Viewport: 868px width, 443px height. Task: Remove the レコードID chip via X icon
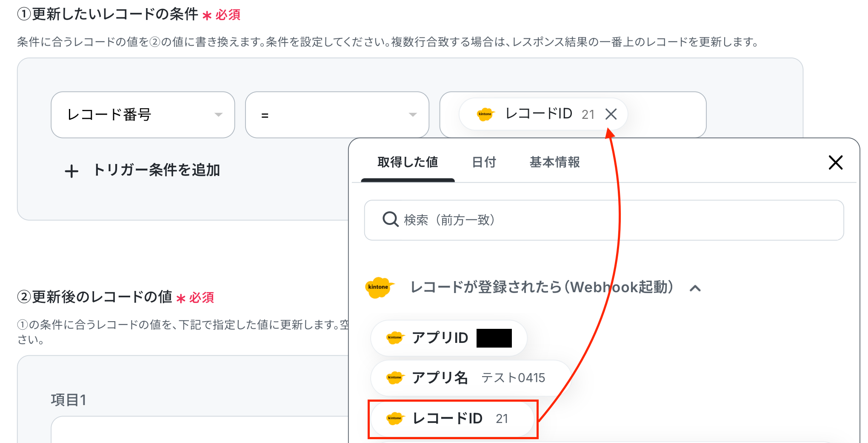tap(611, 114)
